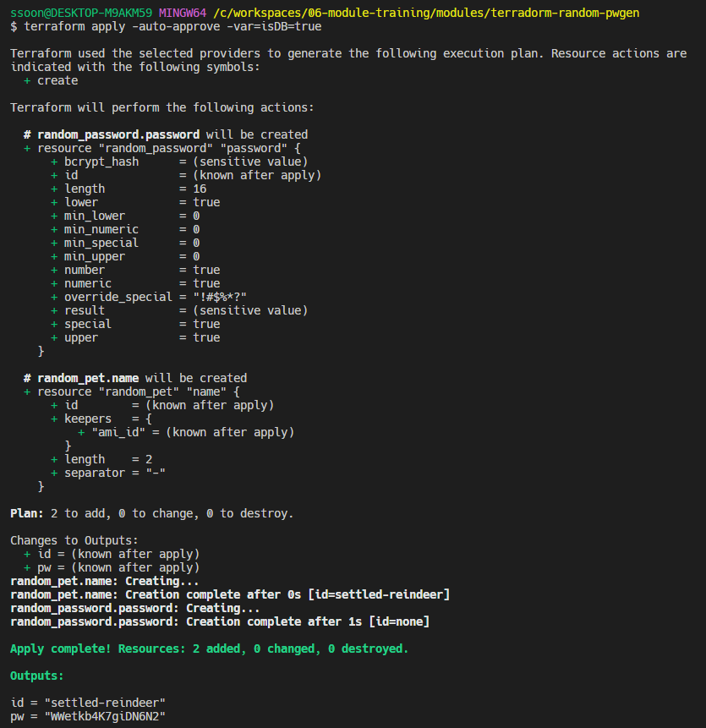Click the creation complete [id=none] line
Viewport: 706px width, 728px height.
pos(220,621)
